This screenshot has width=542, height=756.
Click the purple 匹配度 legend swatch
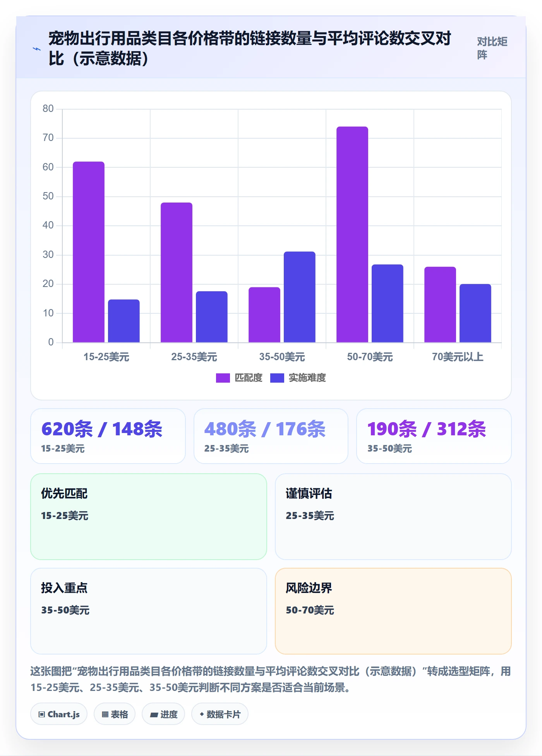click(223, 378)
